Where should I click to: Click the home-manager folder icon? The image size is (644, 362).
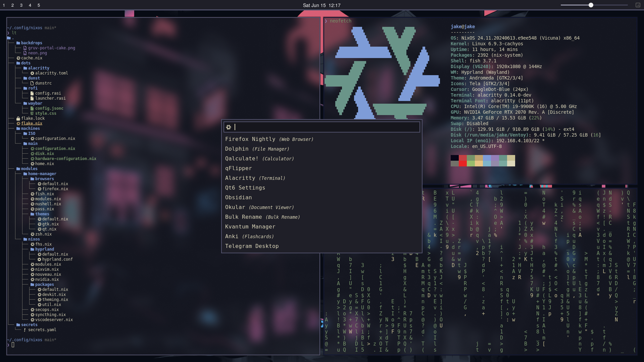tap(25, 174)
